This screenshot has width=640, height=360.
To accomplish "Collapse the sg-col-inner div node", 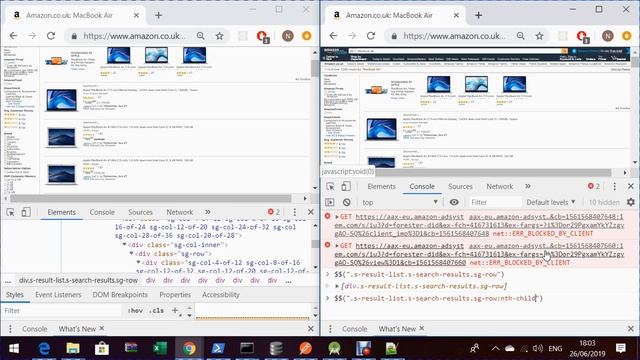I will point(124,244).
